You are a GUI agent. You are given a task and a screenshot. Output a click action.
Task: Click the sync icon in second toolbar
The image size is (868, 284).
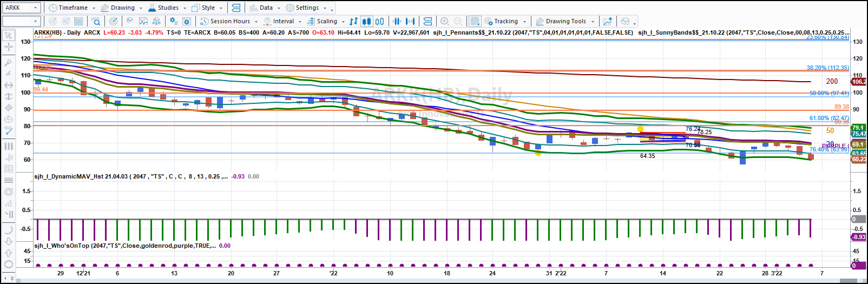(x=428, y=21)
